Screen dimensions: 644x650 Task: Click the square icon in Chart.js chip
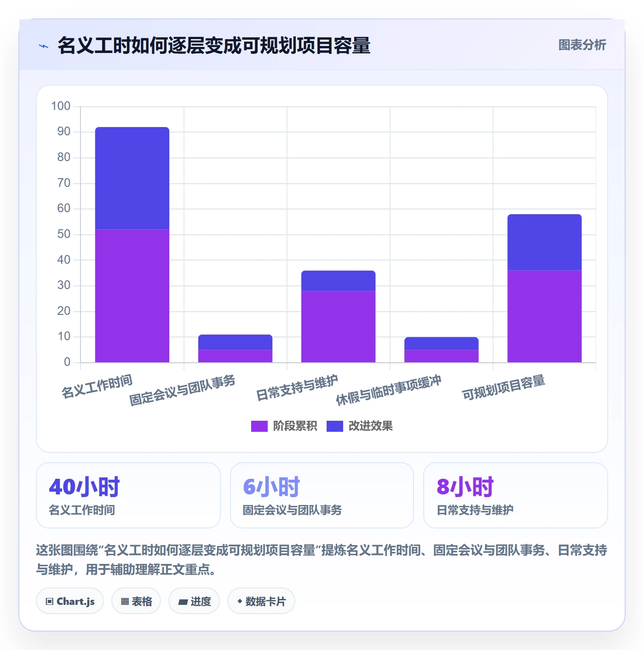50,602
